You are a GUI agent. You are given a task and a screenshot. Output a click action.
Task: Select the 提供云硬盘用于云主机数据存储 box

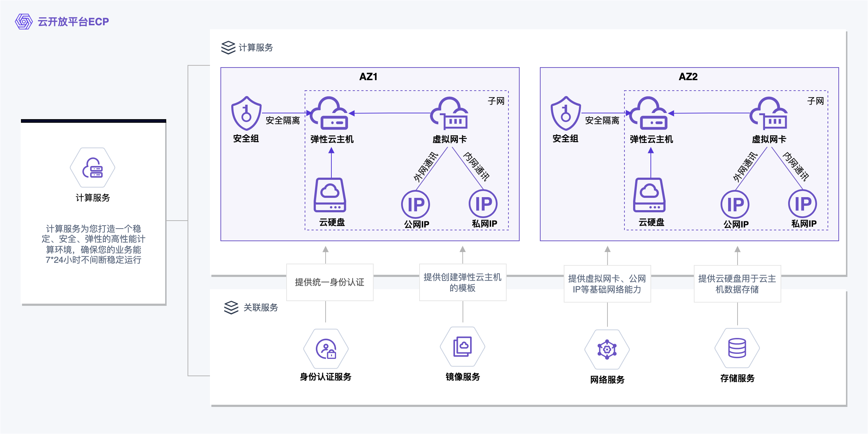(x=737, y=284)
